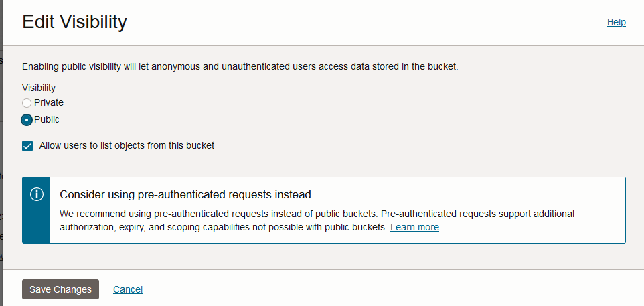644x306 pixels.
Task: Click the 'Allow users to list objects' label
Action: [x=127, y=145]
